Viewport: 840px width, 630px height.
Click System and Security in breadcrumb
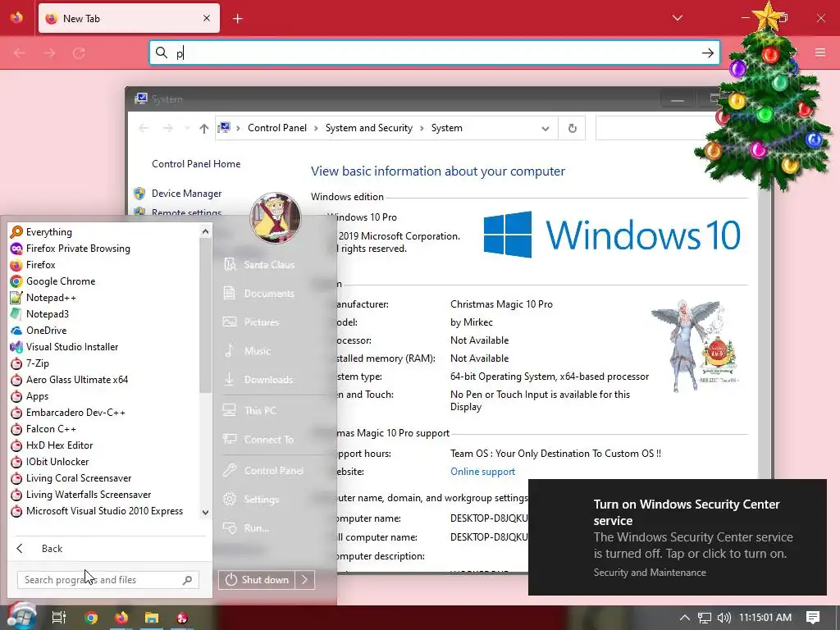369,128
